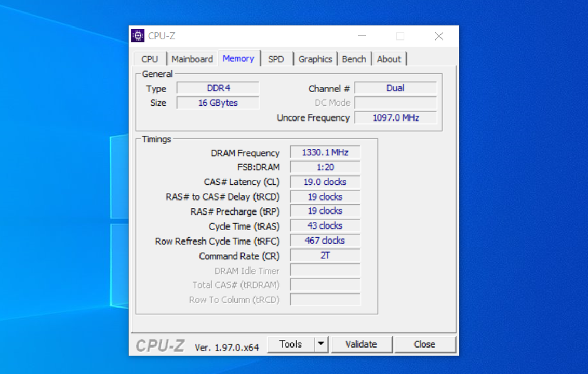
Task: Close the CPU-Z window with X
Action: [x=439, y=36]
